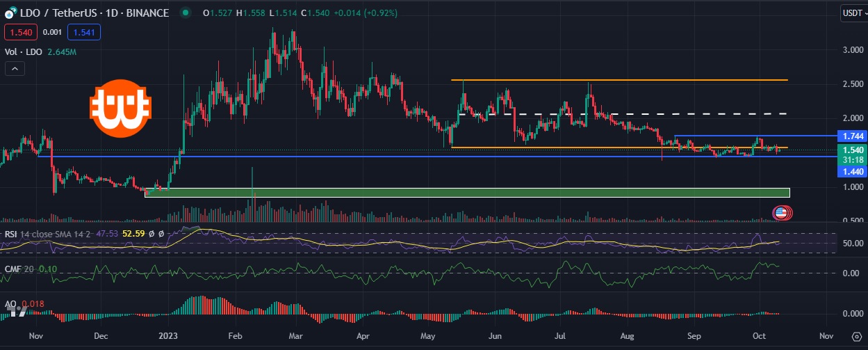Click the 2023 label on time axis

click(169, 335)
